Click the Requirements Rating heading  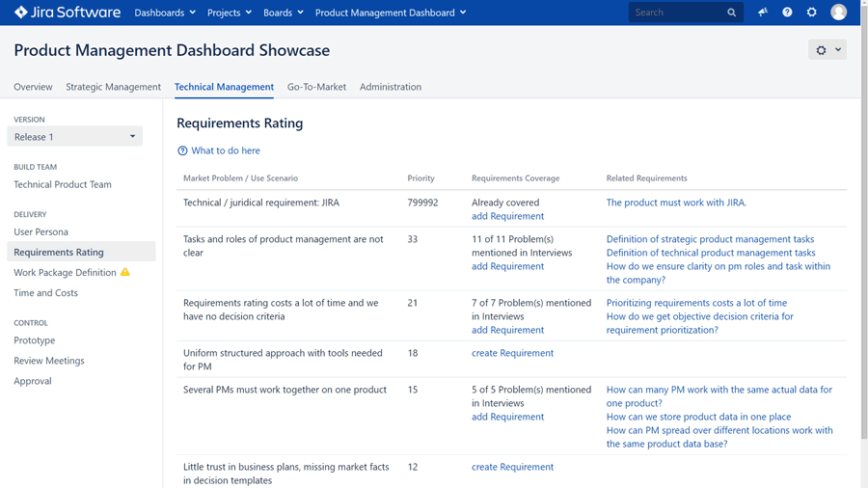(240, 122)
